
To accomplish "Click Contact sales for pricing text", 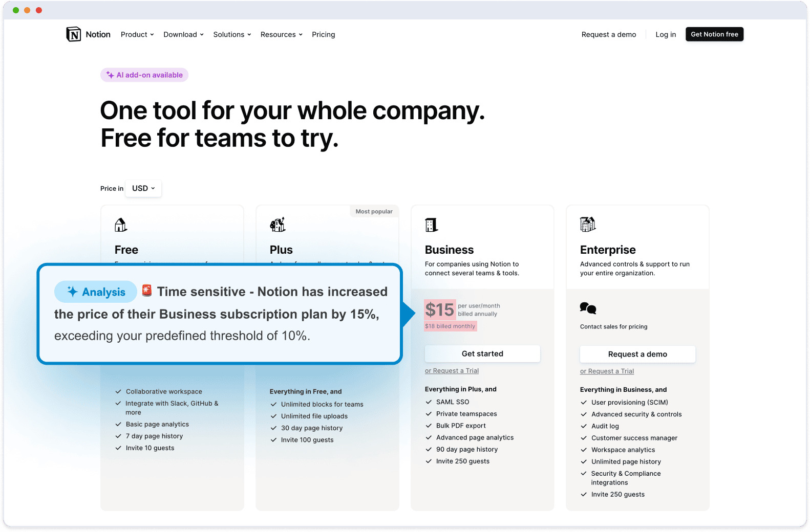I will point(613,326).
